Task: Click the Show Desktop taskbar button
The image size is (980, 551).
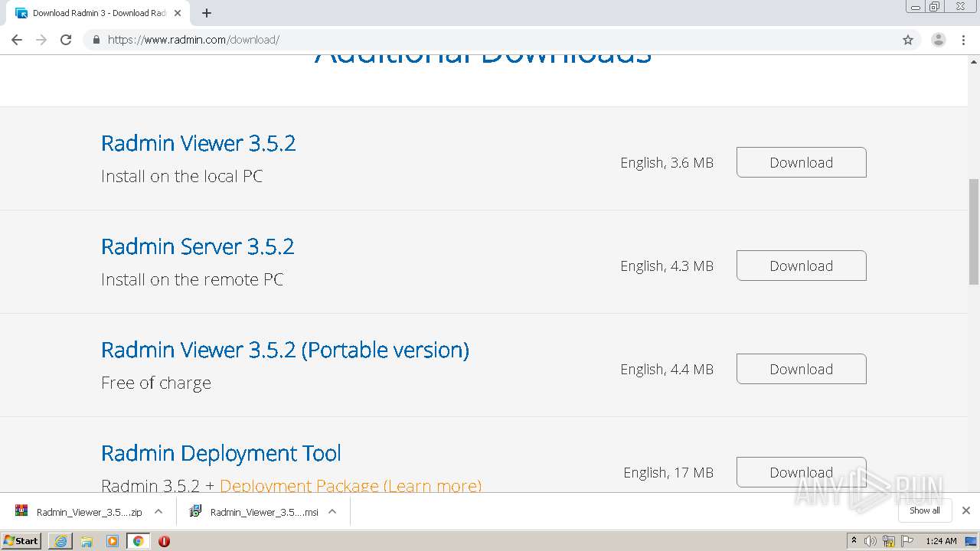Action: point(972,541)
